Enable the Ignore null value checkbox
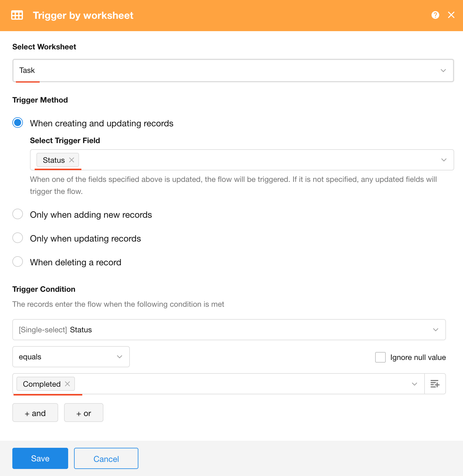 (380, 357)
